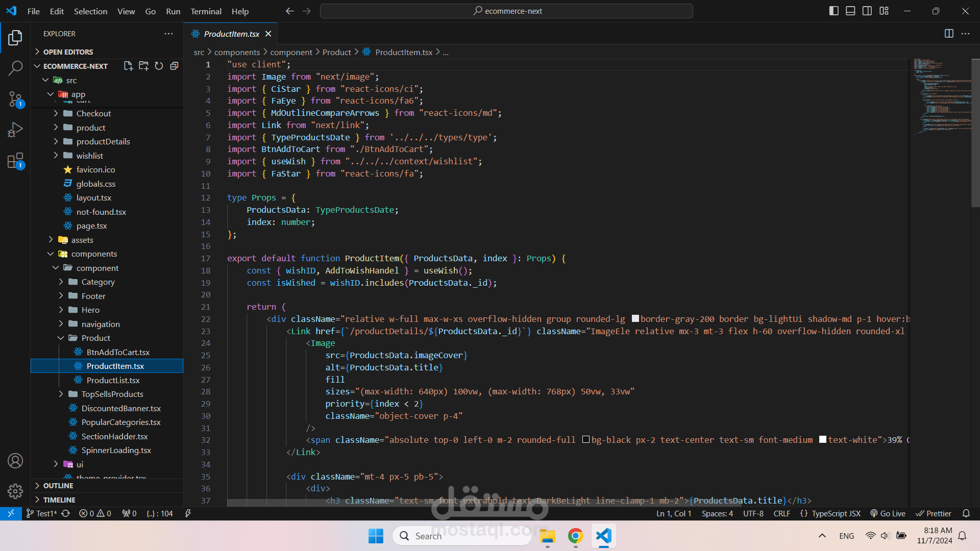Expand the OUTLINE section
This screenshot has height=551, width=980.
point(58,486)
